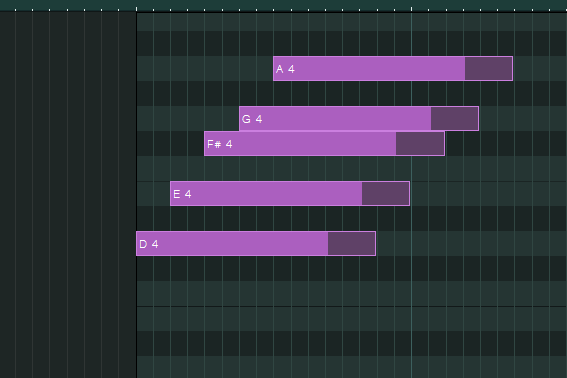Click the empty grid row between E 4 and F# 4
Screen dimensions: 567x378
[352, 169]
